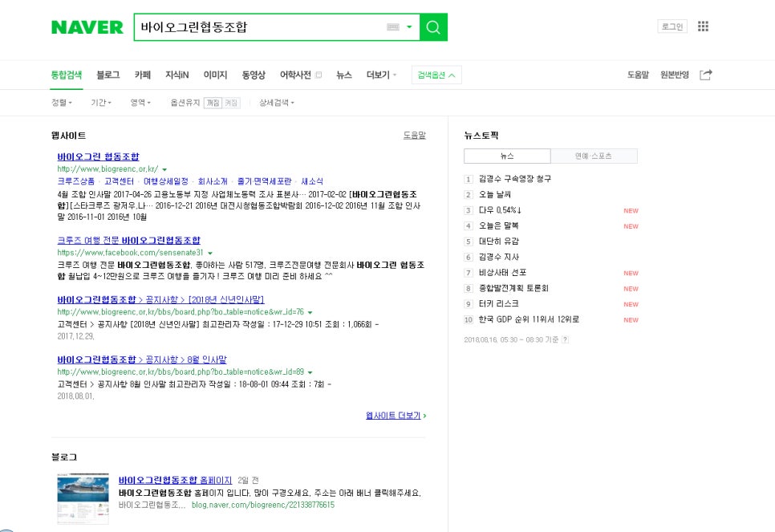The image size is (775, 532).
Task: Open the cruise ship blog thumbnail
Action: [x=83, y=498]
